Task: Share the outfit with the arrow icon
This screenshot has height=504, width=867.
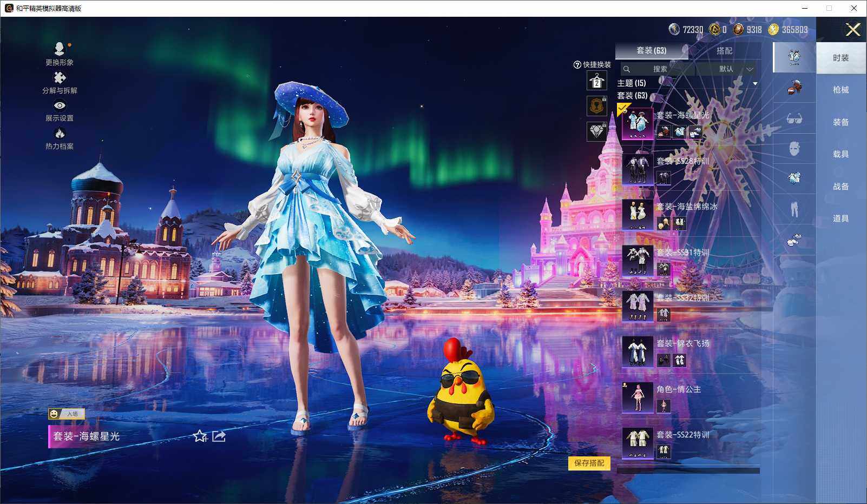Action: 219,436
